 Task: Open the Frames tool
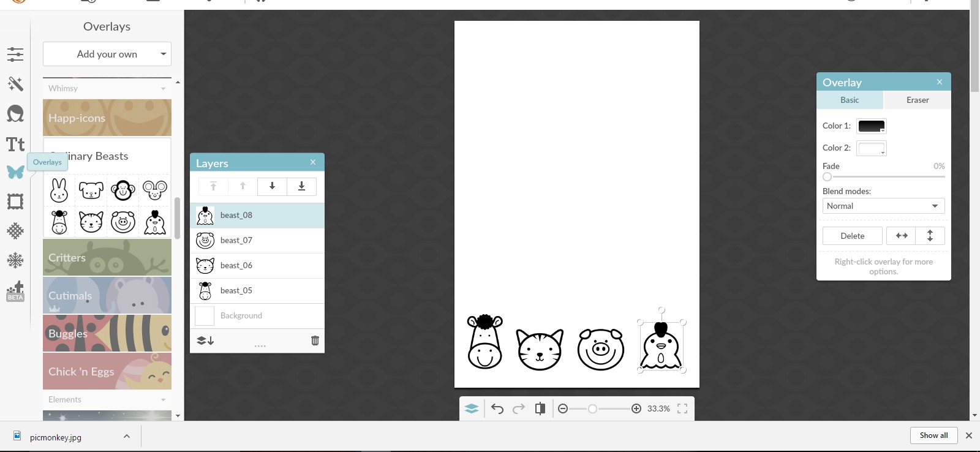15,202
